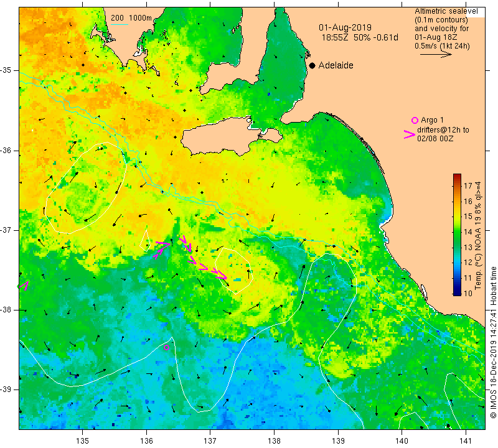Click the 137 longitude axis label

210,441
